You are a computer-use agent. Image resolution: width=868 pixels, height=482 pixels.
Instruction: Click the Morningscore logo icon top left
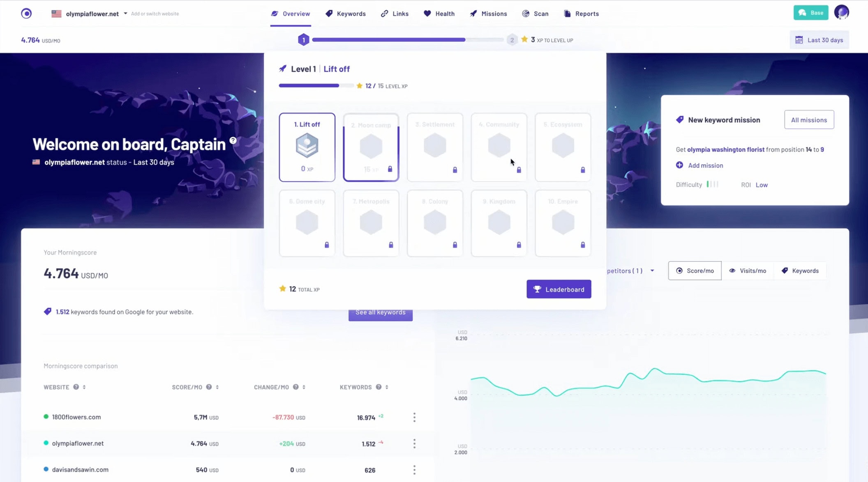coord(26,13)
